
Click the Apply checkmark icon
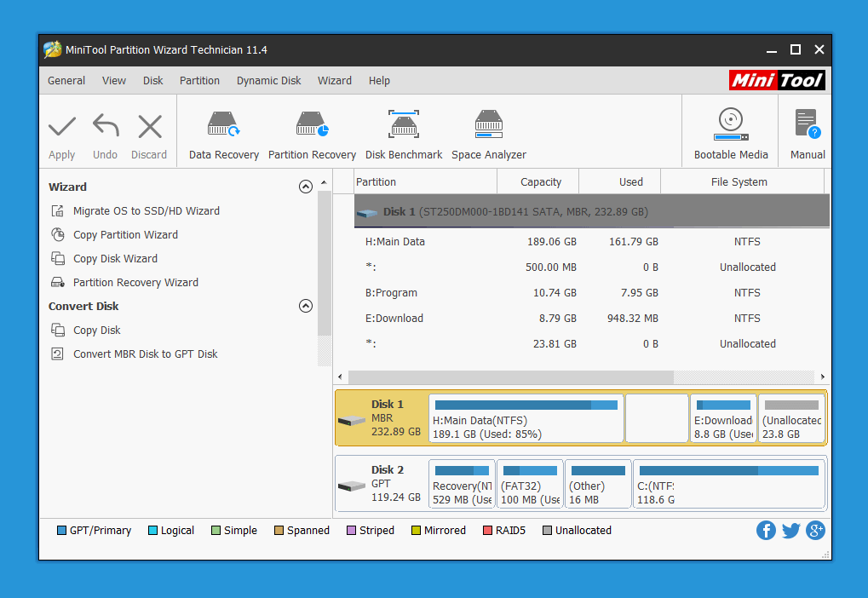click(x=62, y=126)
